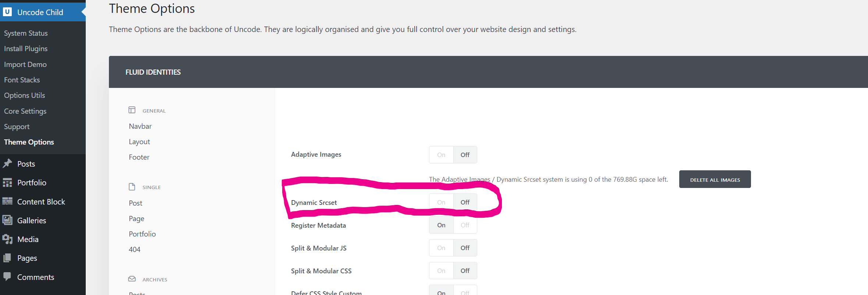Open the Uncode Child menu header

click(x=43, y=12)
